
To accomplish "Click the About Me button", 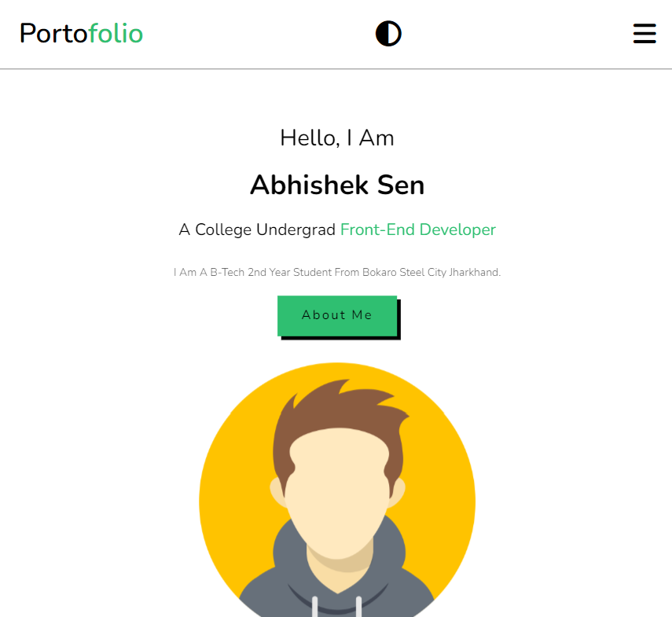I will click(x=337, y=315).
